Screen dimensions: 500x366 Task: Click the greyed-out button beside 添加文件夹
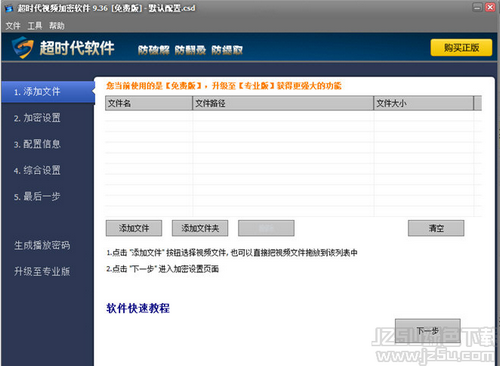coord(266,228)
